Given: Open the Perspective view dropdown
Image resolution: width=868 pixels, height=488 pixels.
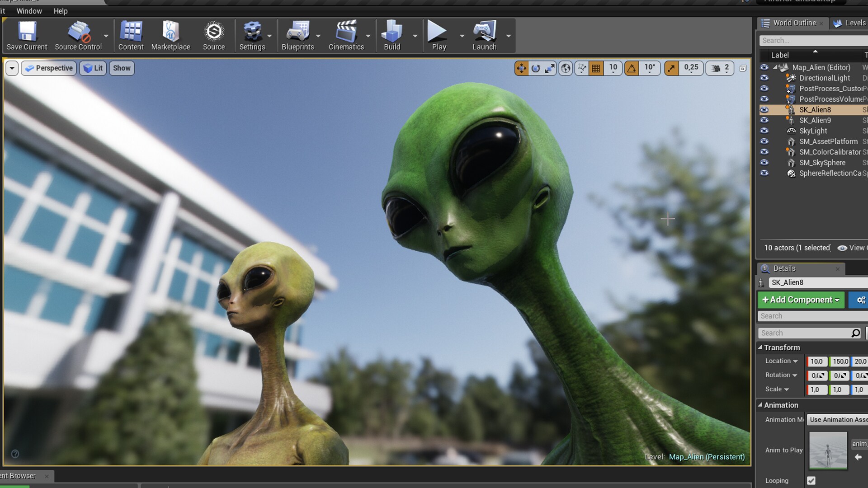Looking at the screenshot, I should 48,68.
